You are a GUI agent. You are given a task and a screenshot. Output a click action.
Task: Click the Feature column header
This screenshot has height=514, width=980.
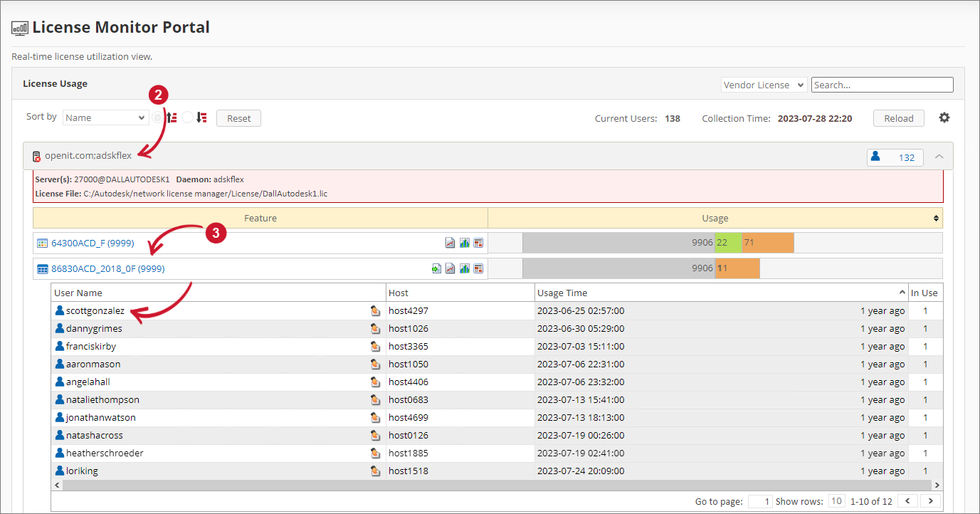260,218
